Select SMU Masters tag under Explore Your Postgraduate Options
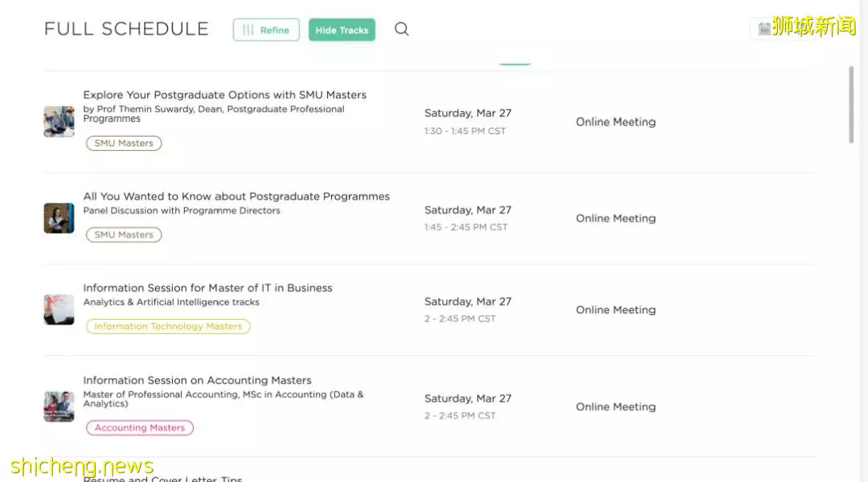This screenshot has width=868, height=482. (x=124, y=143)
